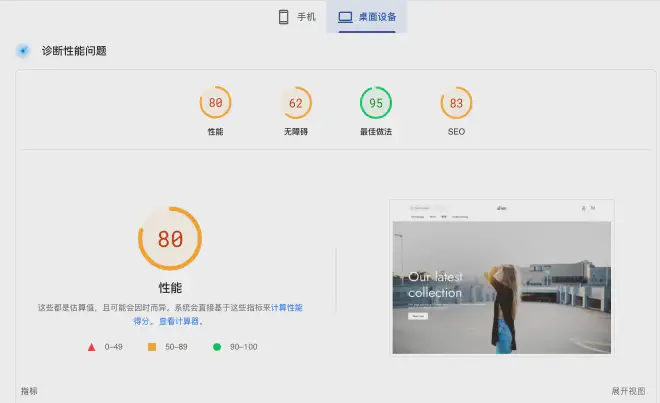The image size is (660, 403).
Task: Click the 指标 section label
Action: tap(29, 391)
